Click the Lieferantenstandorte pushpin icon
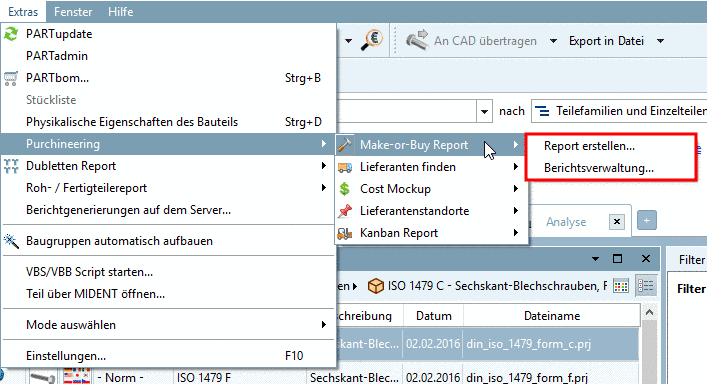Viewport: 707px width, 384px height. coord(345,211)
